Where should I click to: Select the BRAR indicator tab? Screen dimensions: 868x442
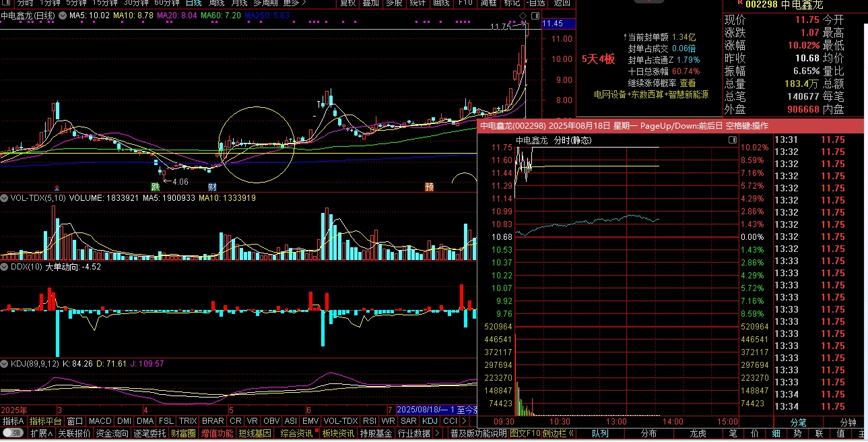tap(213, 420)
